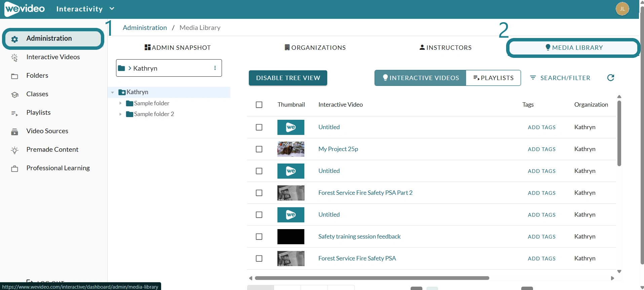This screenshot has width=644, height=290.
Task: Add tags to My Project 25p
Action: click(x=541, y=149)
